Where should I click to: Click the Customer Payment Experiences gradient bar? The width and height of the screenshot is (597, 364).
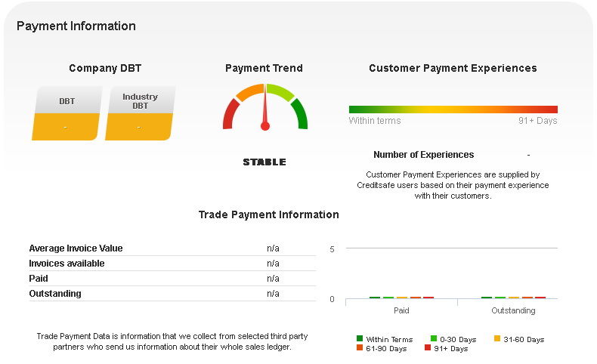453,110
